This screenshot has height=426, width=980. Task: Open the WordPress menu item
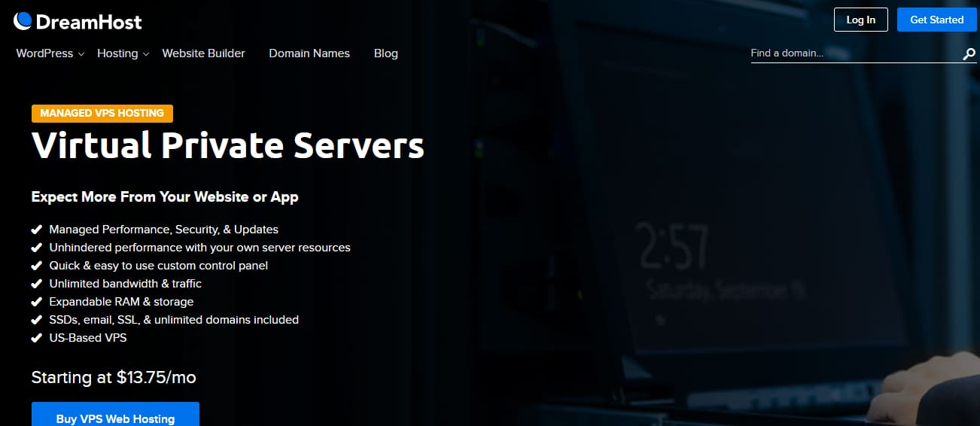pos(44,53)
